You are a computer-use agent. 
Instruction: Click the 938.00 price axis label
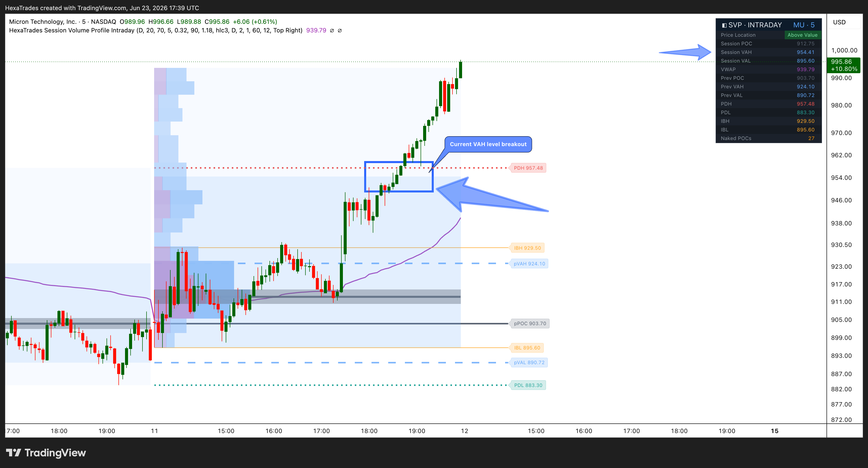841,223
